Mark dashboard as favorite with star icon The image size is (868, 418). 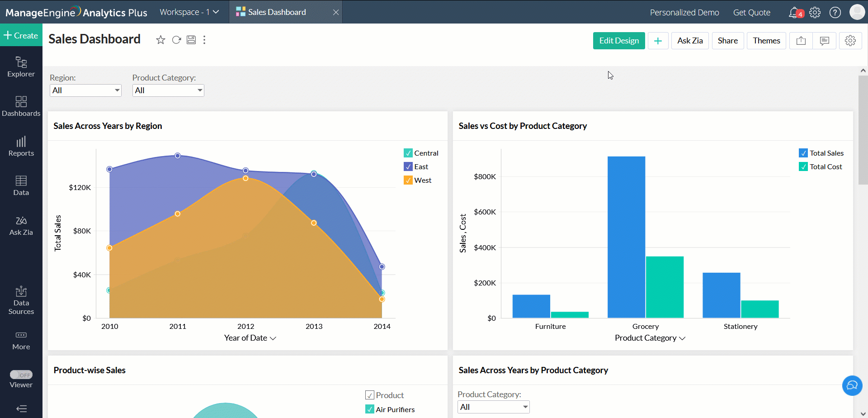click(160, 40)
